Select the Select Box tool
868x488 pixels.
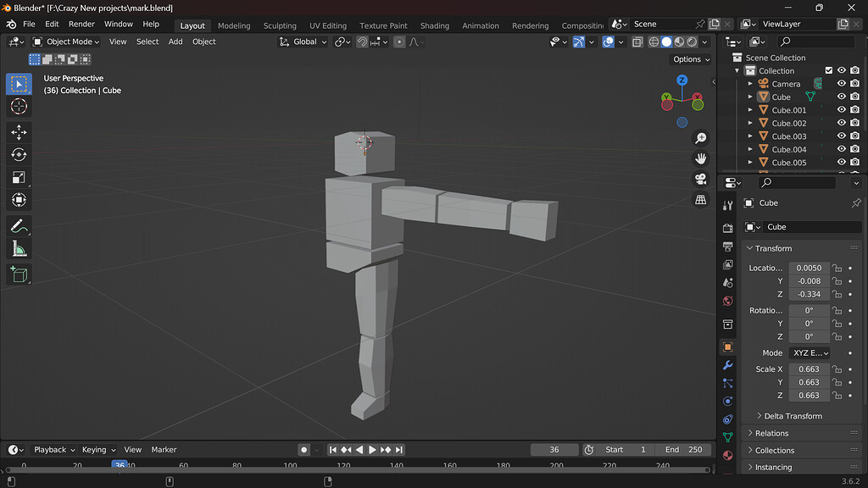point(19,84)
